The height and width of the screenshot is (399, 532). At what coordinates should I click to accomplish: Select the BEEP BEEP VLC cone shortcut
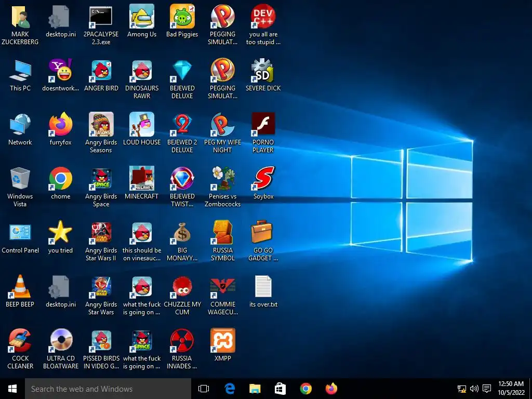(x=20, y=286)
